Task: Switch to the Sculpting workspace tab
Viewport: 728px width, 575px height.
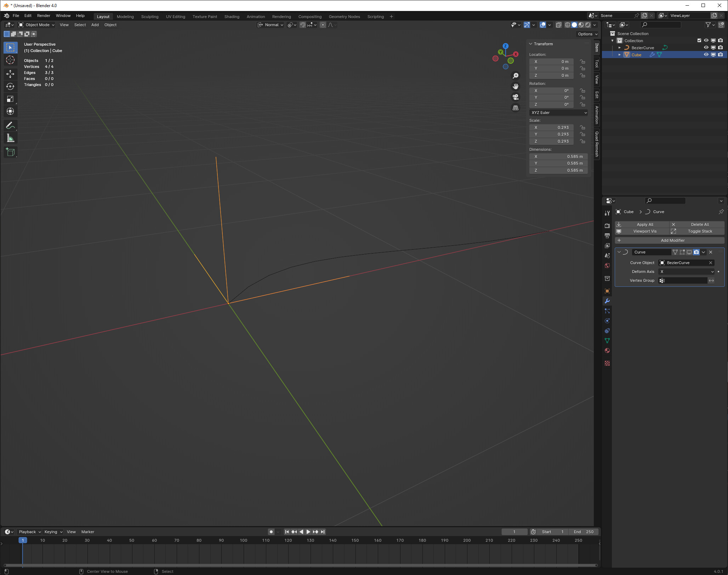Action: (x=150, y=16)
